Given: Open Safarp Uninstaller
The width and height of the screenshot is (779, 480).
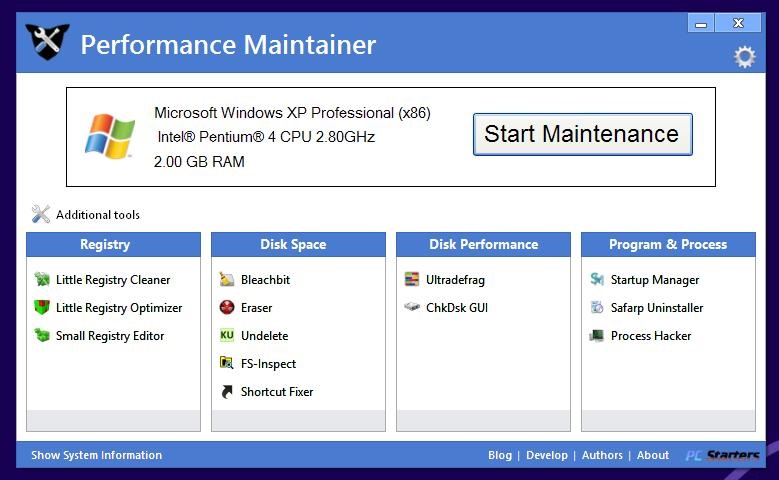Looking at the screenshot, I should tap(657, 308).
